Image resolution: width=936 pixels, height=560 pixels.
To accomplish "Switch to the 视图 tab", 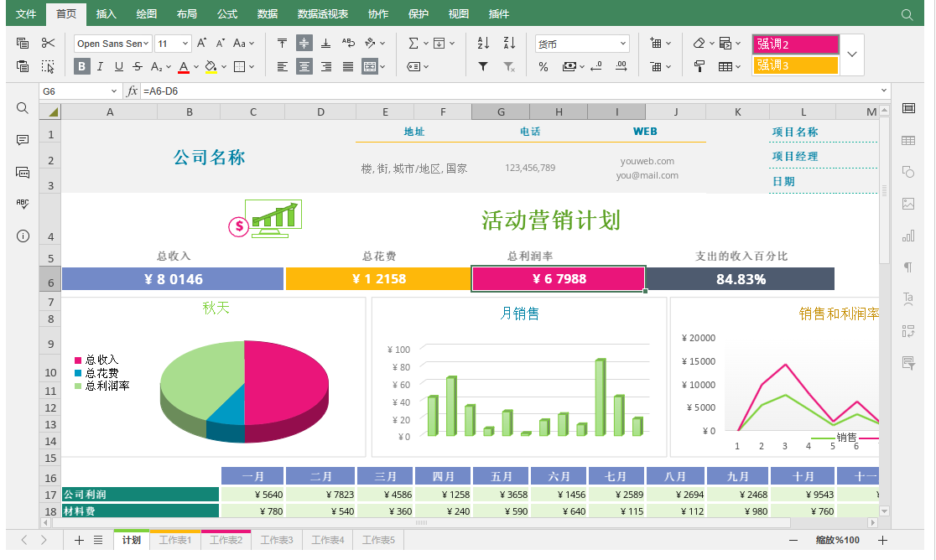I will pos(459,13).
